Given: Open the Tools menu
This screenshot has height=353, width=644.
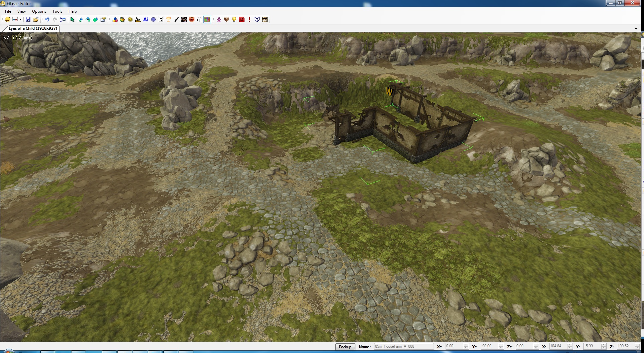Looking at the screenshot, I should point(57,11).
